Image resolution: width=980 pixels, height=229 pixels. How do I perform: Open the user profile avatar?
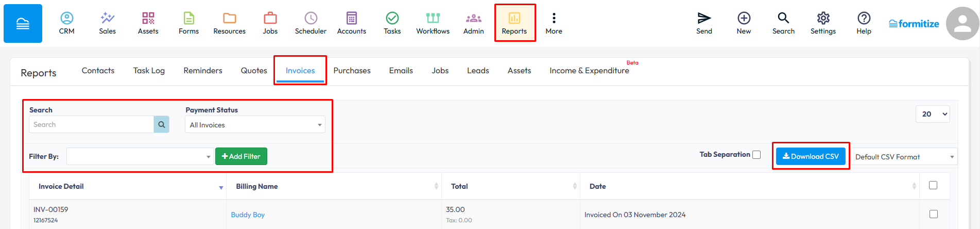pyautogui.click(x=962, y=23)
